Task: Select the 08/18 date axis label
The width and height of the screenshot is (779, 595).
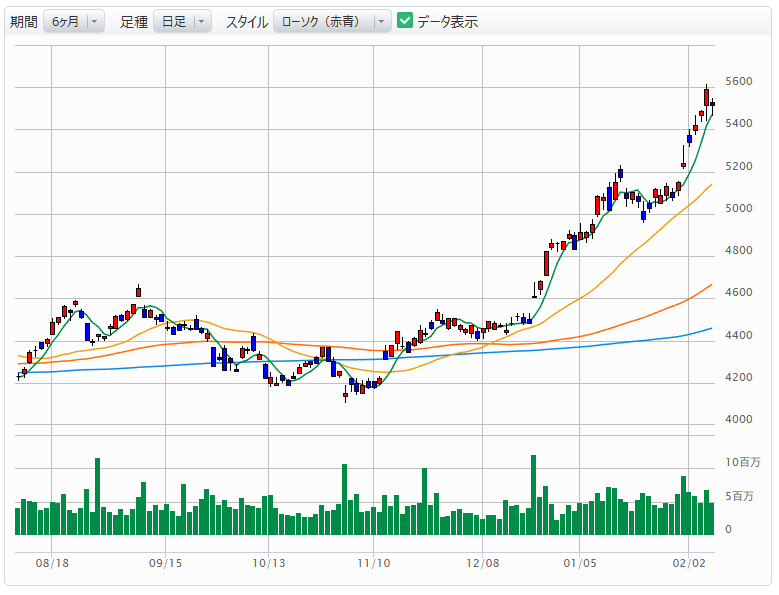Action: point(52,565)
